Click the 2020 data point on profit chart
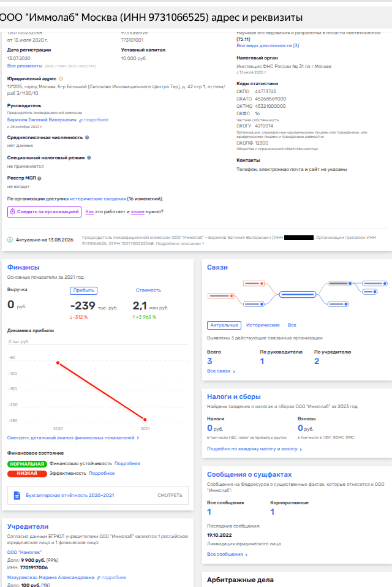Screen dimensions: 392x587 58,363
